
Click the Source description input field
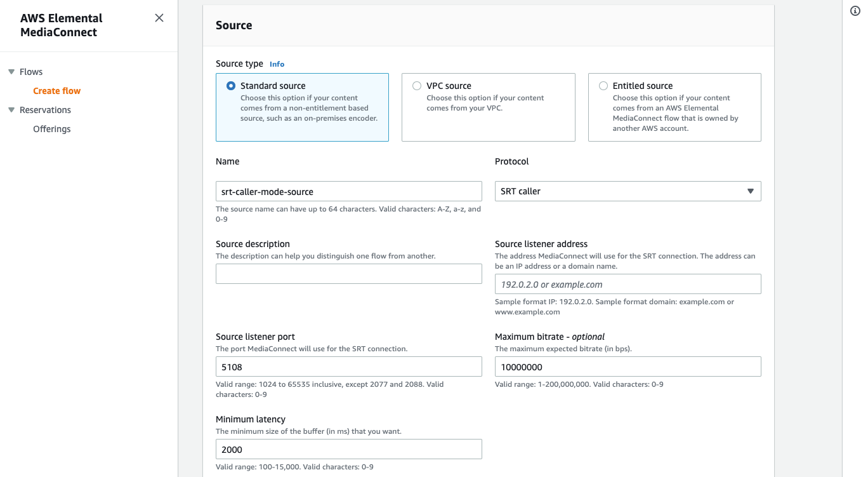coord(349,274)
